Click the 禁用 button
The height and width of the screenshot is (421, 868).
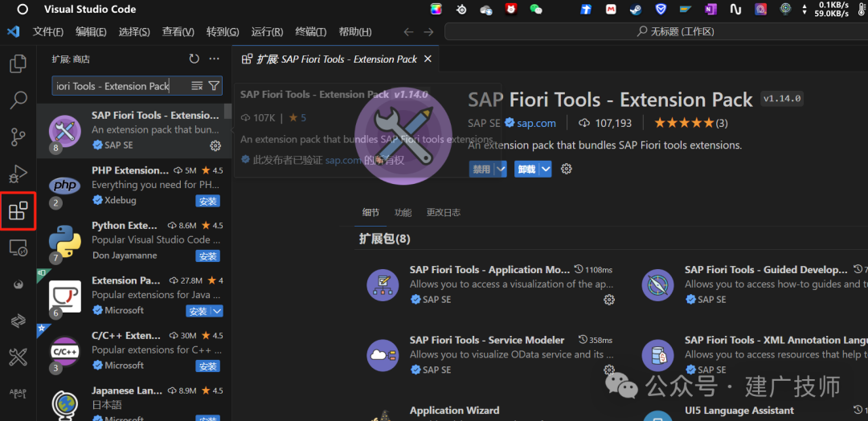pyautogui.click(x=482, y=170)
